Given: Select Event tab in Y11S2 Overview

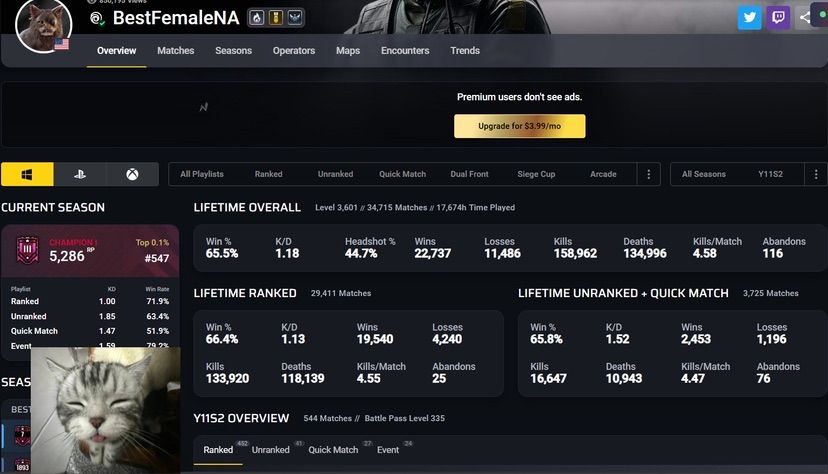Looking at the screenshot, I should [388, 450].
